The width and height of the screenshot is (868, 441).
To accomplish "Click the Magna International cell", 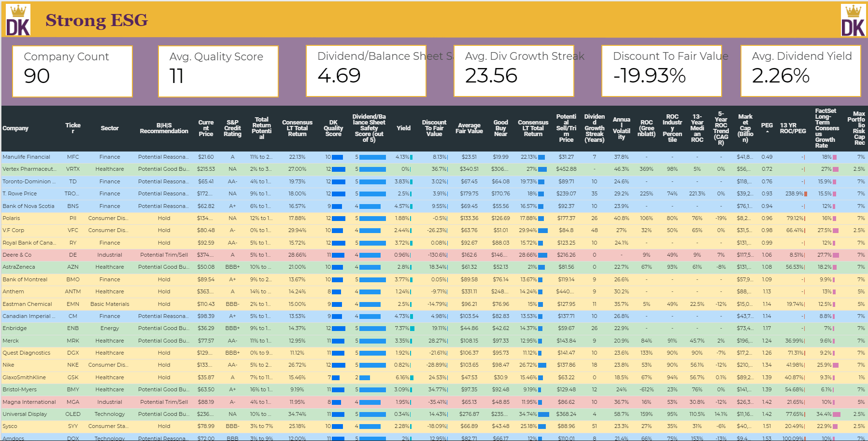I will pos(29,402).
